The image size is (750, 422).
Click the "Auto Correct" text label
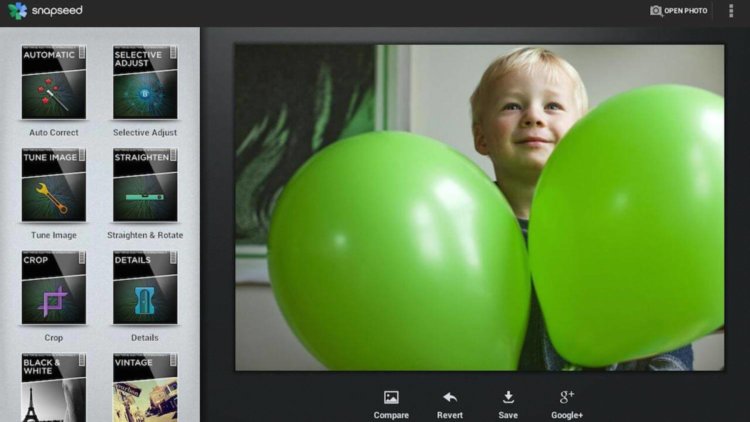tap(54, 132)
